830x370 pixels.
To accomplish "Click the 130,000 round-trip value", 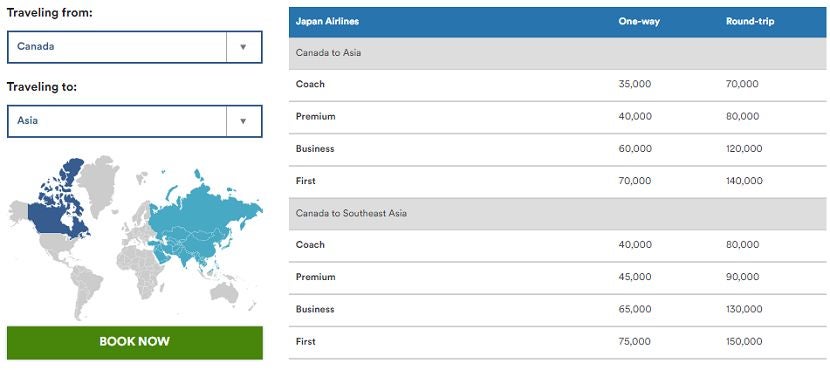I will [744, 309].
